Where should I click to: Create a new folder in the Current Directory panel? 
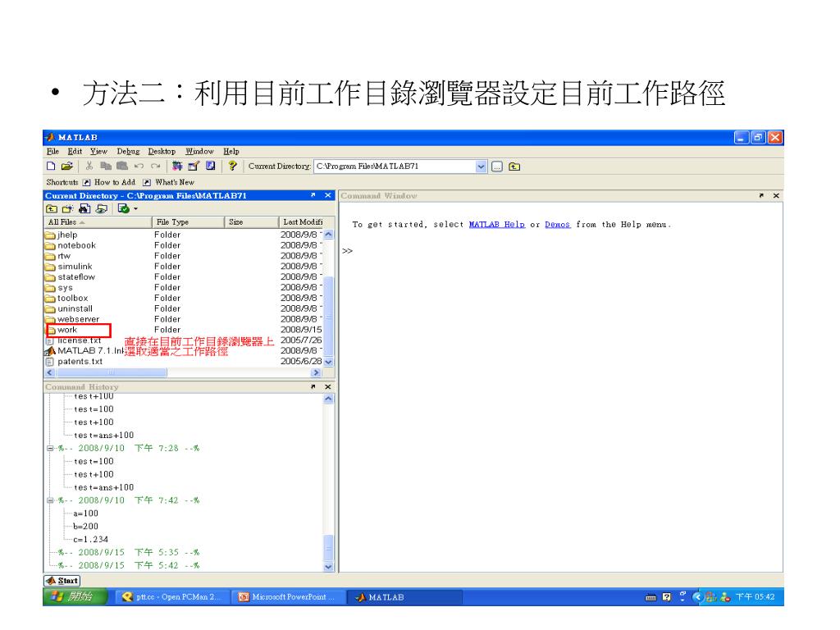click(67, 208)
